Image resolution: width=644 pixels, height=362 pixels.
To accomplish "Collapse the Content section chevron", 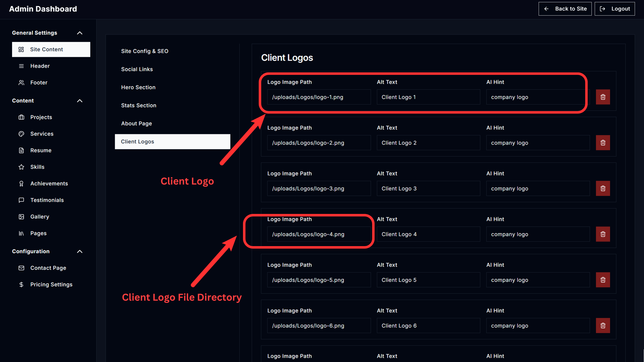I will (79, 101).
